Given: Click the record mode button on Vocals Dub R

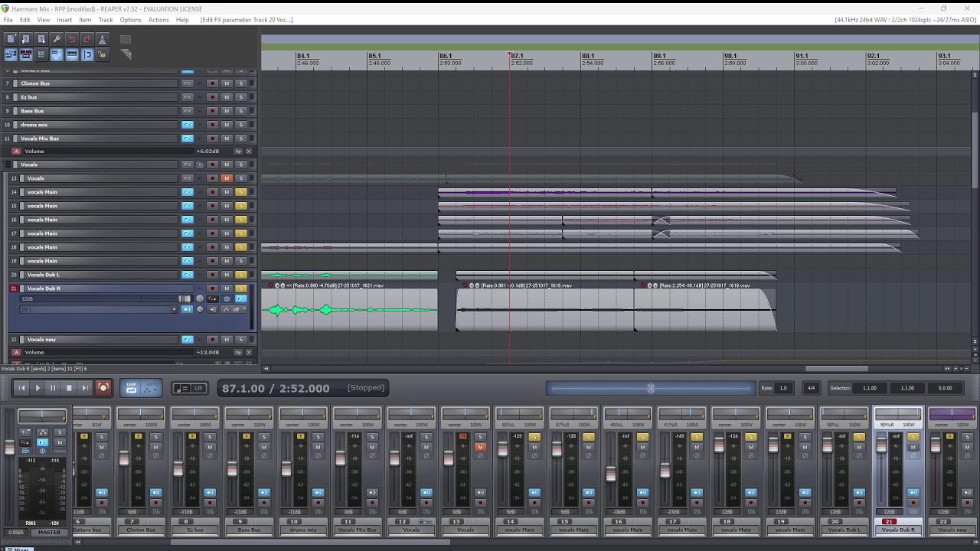Looking at the screenshot, I should [x=212, y=309].
